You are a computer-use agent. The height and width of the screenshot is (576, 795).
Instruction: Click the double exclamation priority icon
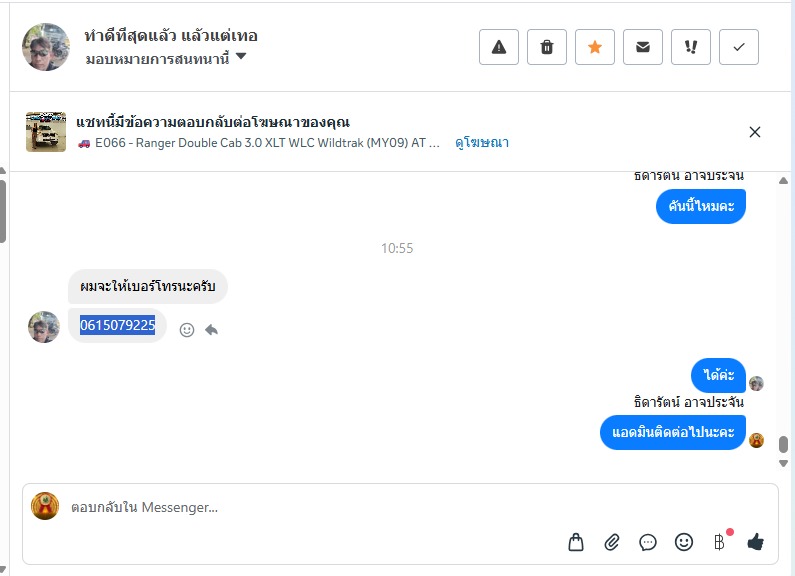691,47
